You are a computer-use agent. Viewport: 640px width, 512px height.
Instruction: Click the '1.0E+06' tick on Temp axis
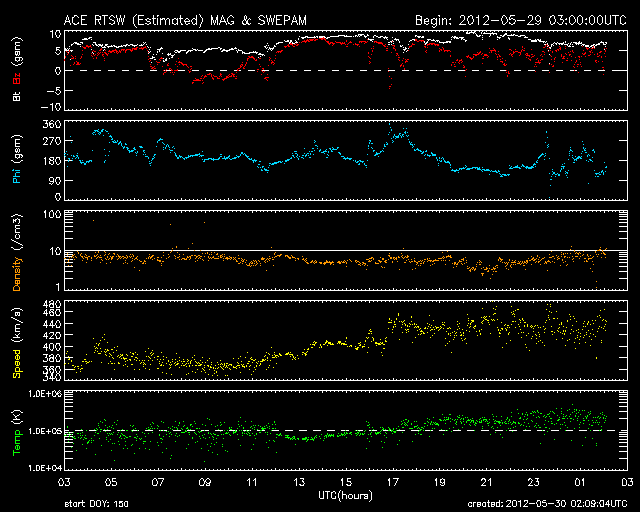click(x=45, y=394)
